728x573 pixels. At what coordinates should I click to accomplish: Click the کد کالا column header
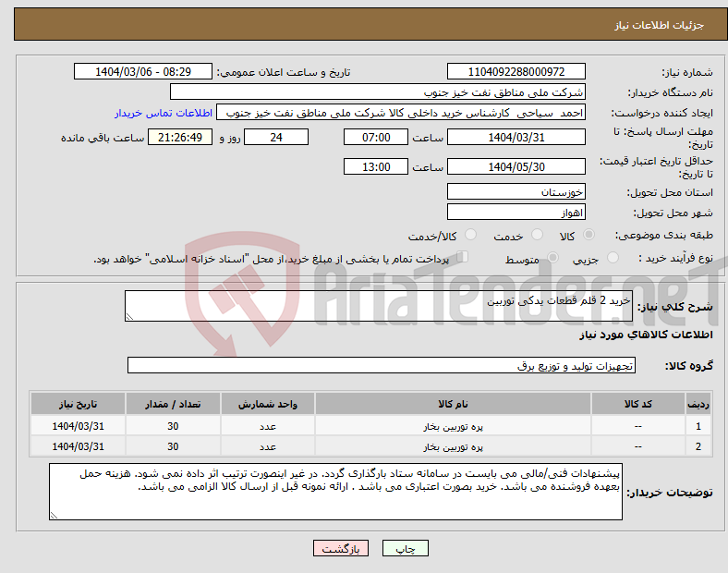pos(638,404)
